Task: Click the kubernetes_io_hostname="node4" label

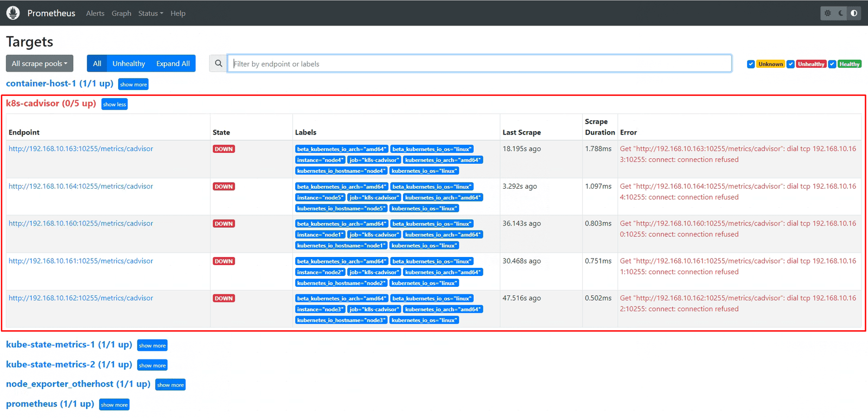Action: 341,171
